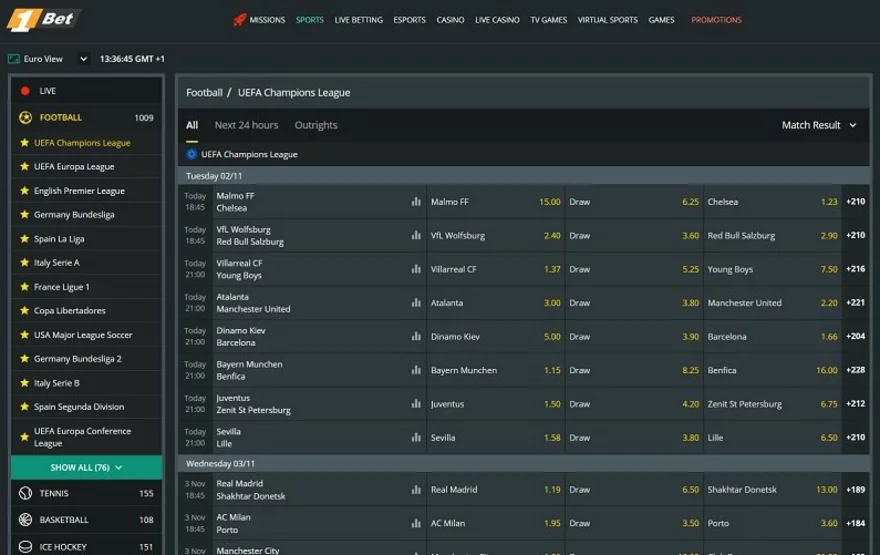Screen dimensions: 880x555
Task: Click Football in the breadcrumb
Action: (x=204, y=93)
